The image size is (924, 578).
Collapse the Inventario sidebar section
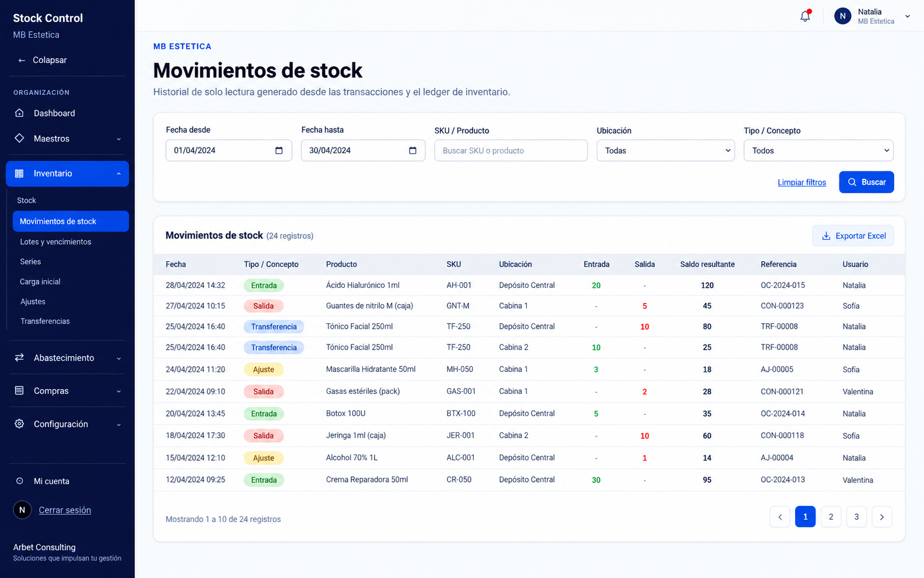68,174
